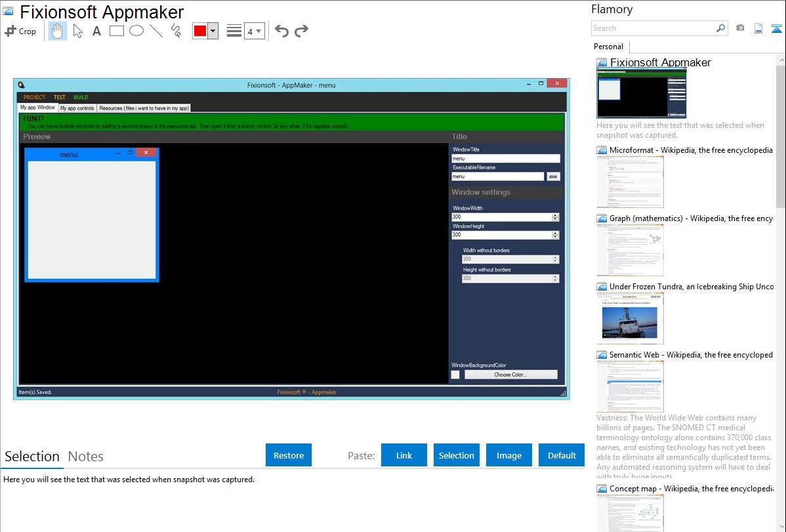Click the Restore button
Screen dimensions: 786x532
tap(289, 455)
